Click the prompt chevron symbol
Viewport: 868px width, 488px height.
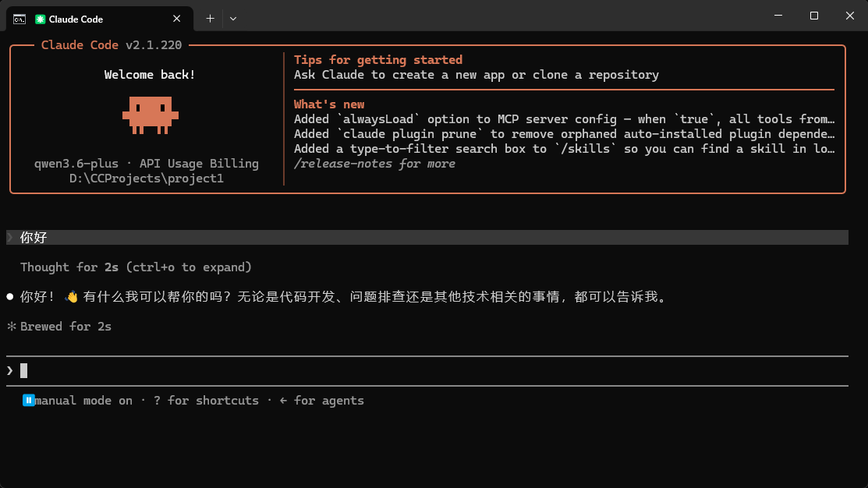[x=10, y=371]
